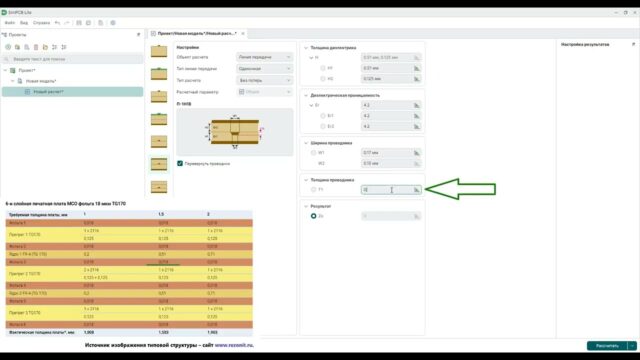The image size is (640, 360).
Task: Collapse the Проект tree node
Action: [5, 71]
